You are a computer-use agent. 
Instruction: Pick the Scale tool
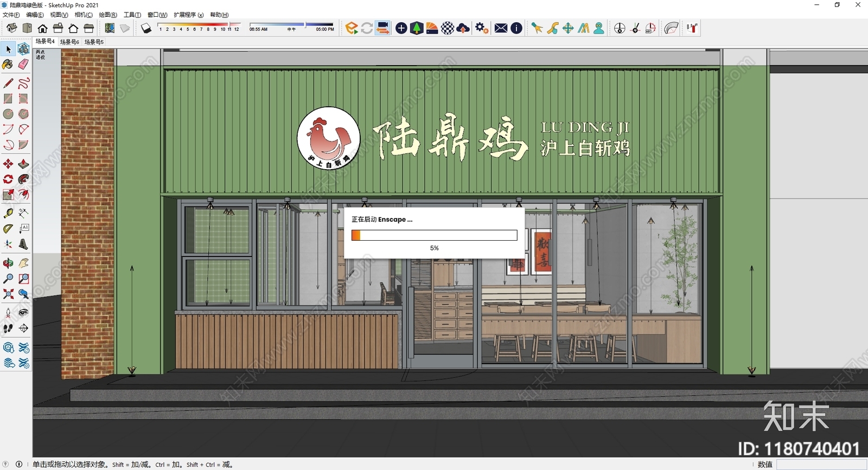[x=8, y=194]
